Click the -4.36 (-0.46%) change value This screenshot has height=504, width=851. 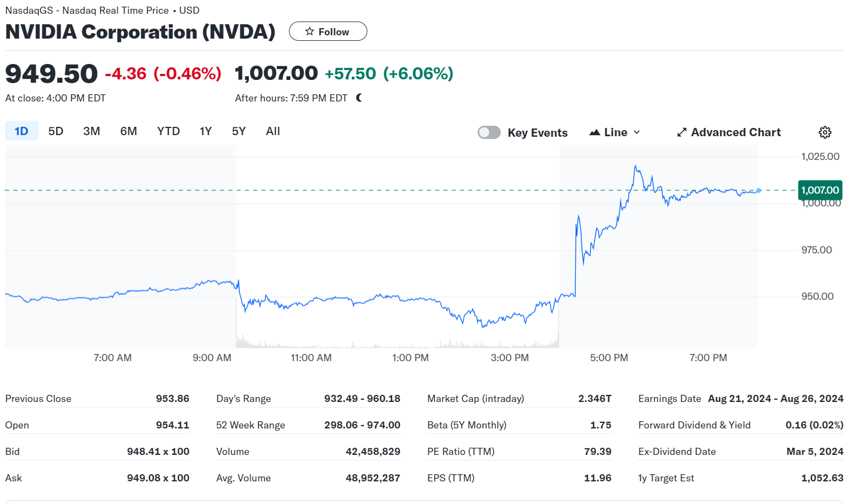163,73
